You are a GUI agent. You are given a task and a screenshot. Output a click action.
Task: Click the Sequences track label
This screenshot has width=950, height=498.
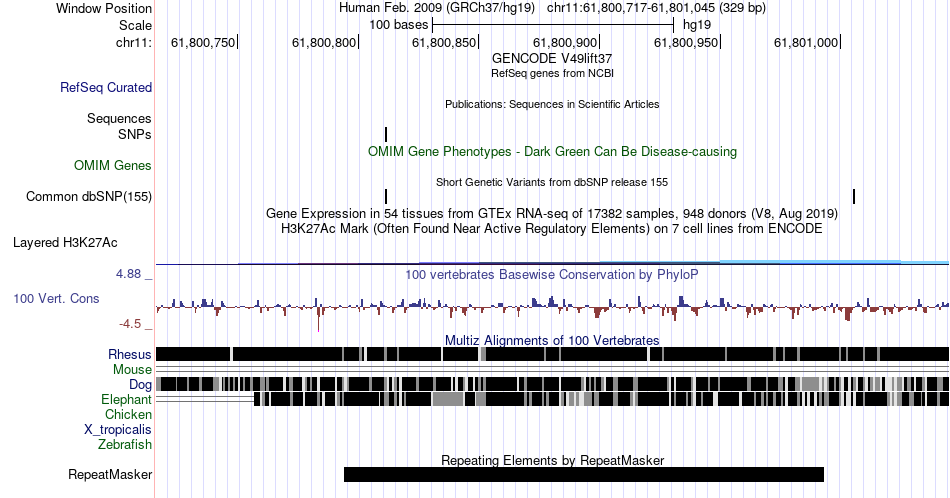119,119
